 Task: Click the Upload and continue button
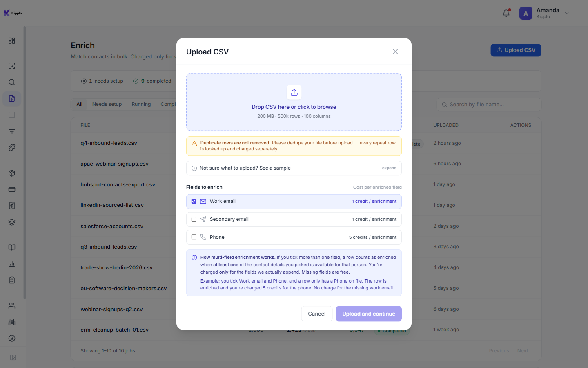pos(369,314)
